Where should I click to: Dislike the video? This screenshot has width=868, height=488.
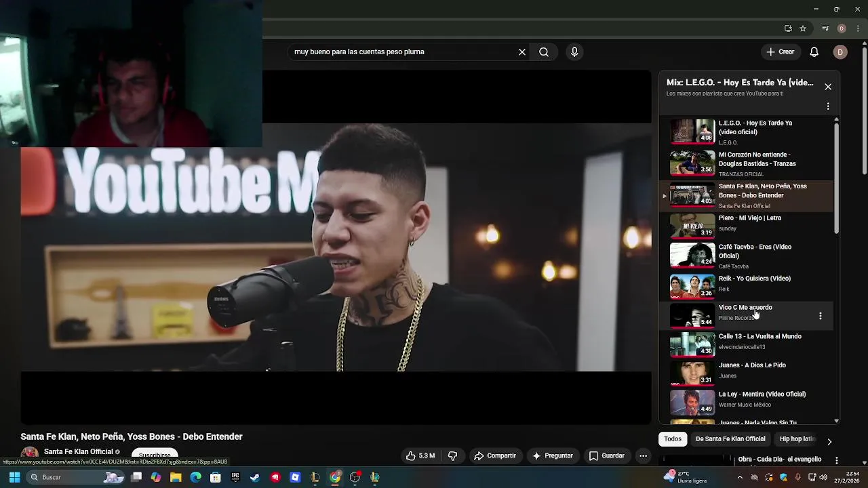[x=453, y=456]
